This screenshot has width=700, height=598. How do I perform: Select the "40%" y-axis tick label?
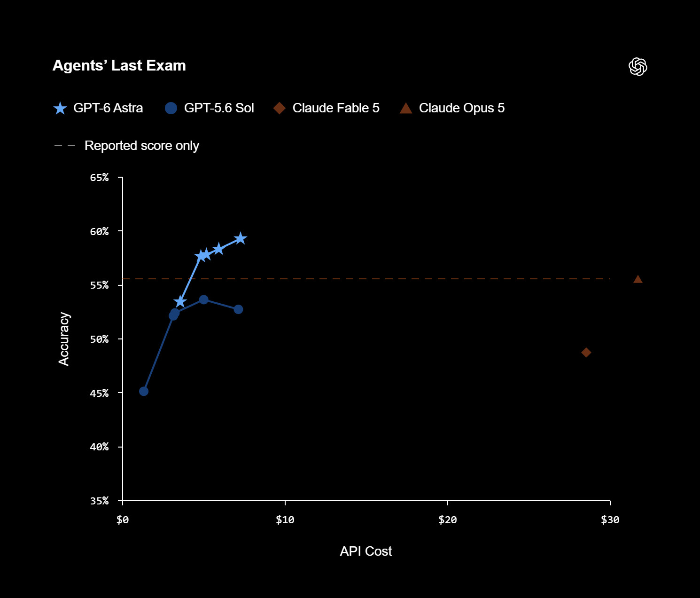pos(99,447)
